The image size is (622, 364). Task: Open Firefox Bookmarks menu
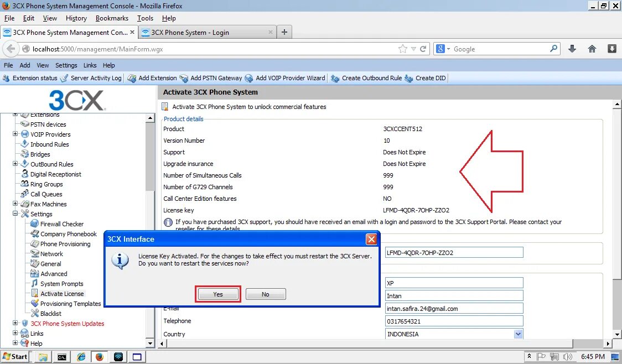point(112,18)
